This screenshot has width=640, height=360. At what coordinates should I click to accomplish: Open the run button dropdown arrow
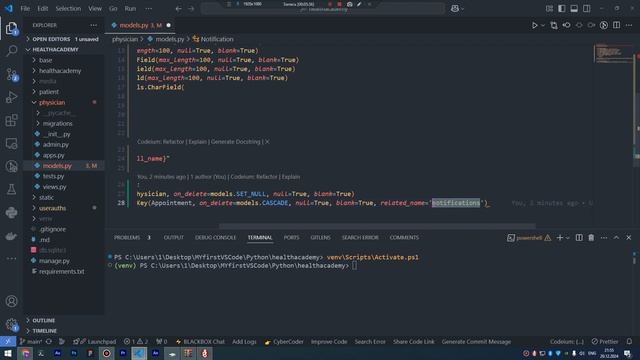click(543, 25)
